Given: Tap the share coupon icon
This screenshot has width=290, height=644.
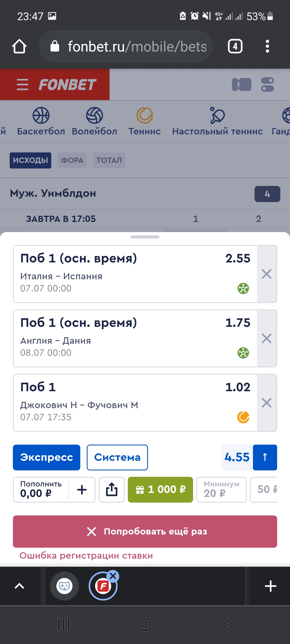Looking at the screenshot, I should coord(112,490).
